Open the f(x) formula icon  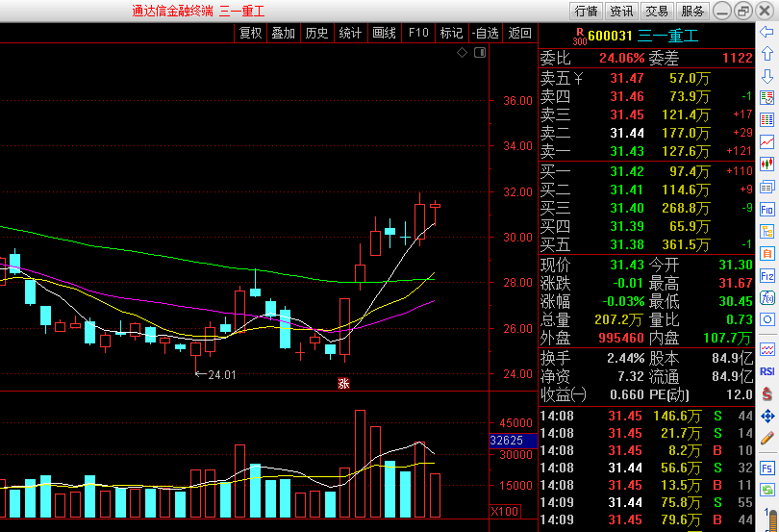767,297
